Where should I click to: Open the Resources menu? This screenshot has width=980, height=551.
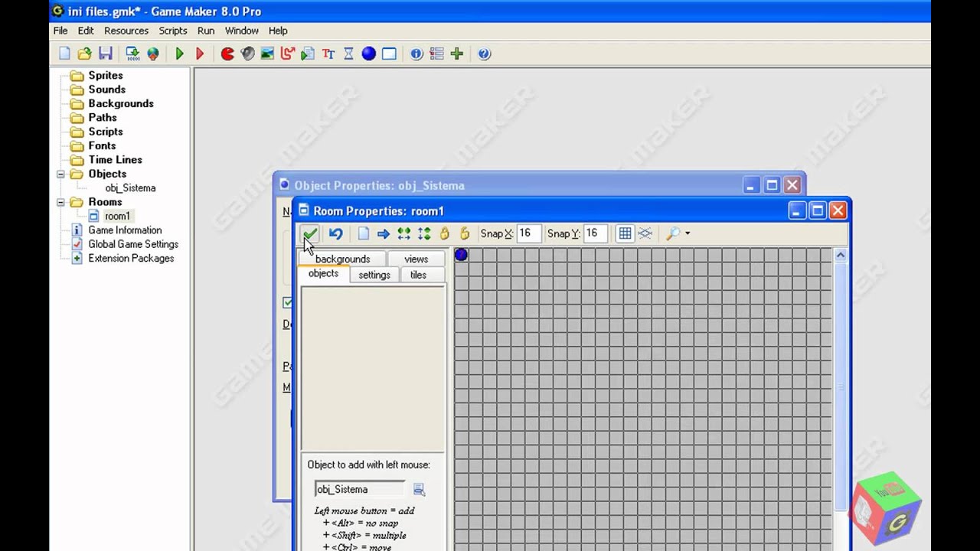(x=126, y=31)
